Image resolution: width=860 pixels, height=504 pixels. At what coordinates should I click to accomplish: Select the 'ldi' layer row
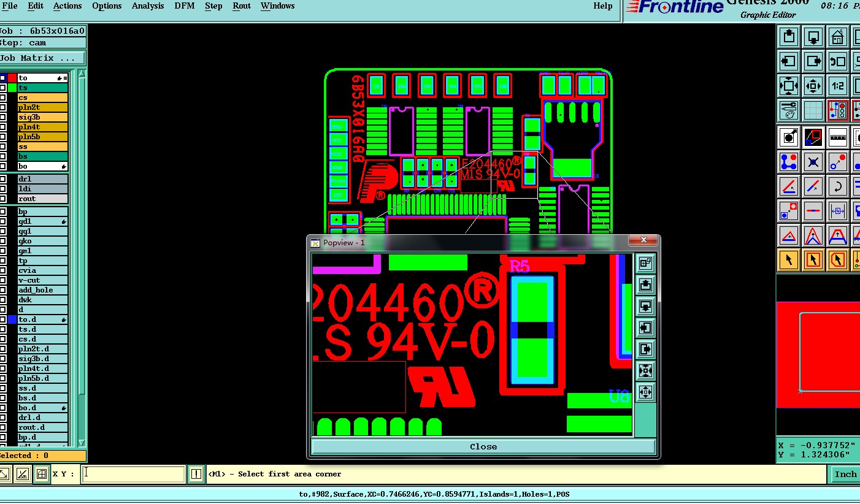pyautogui.click(x=42, y=189)
